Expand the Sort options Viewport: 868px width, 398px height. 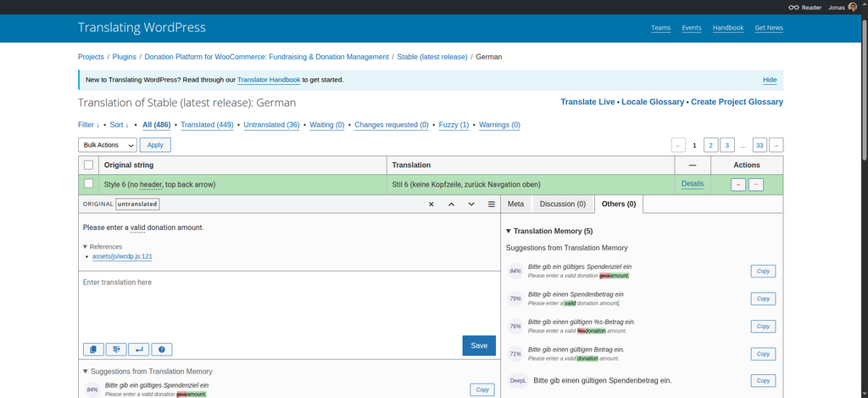tap(119, 125)
